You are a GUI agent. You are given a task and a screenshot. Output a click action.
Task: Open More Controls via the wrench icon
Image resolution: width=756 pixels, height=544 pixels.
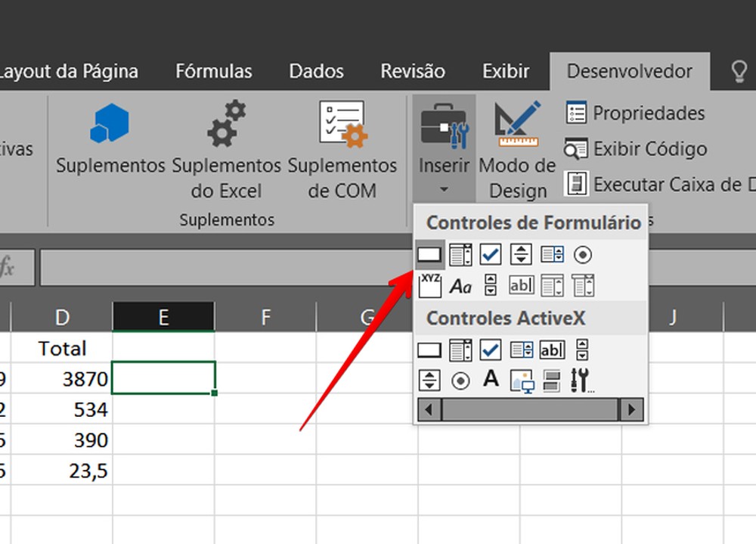(581, 380)
